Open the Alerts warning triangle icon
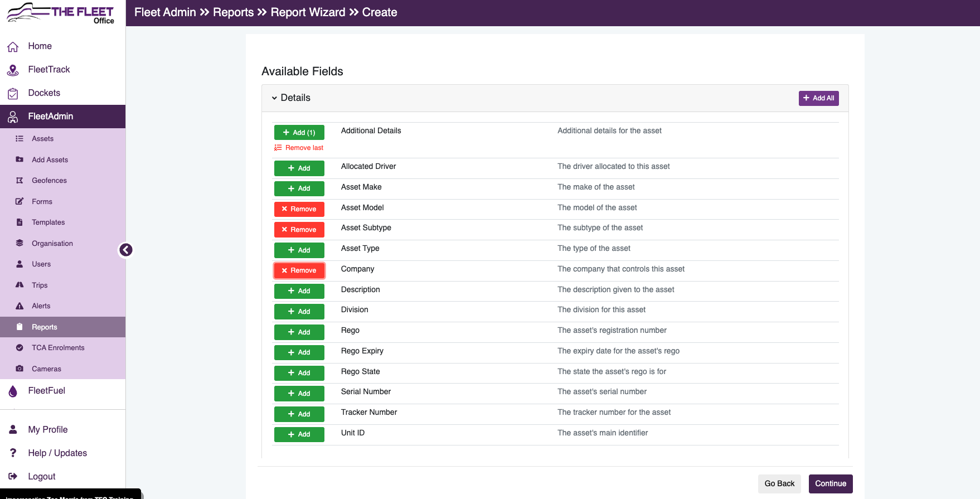 20,306
